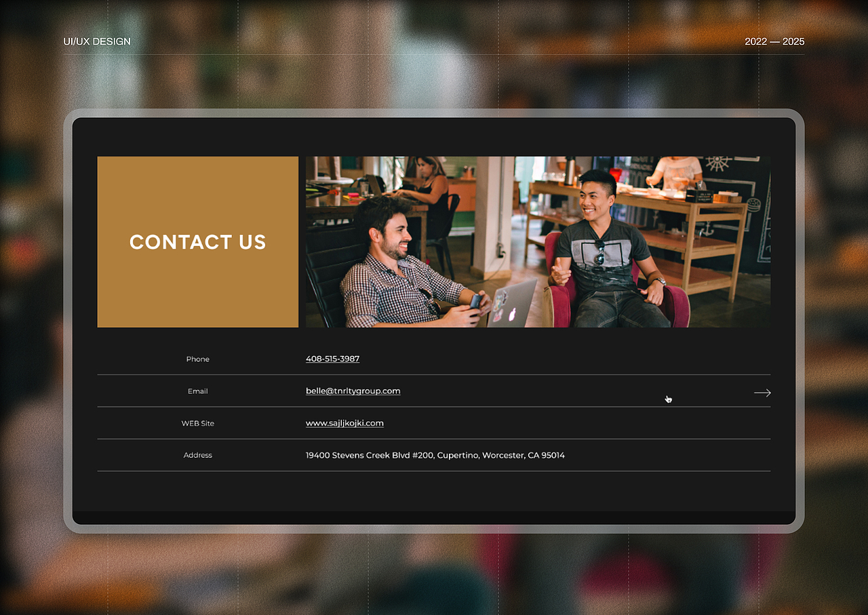
Task: Click the coworking office photo banner
Action: (x=538, y=242)
